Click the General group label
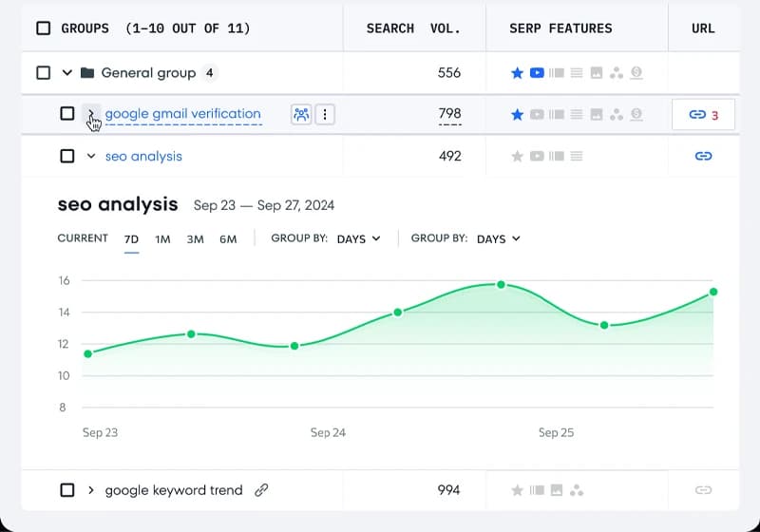760x532 pixels. [x=148, y=73]
